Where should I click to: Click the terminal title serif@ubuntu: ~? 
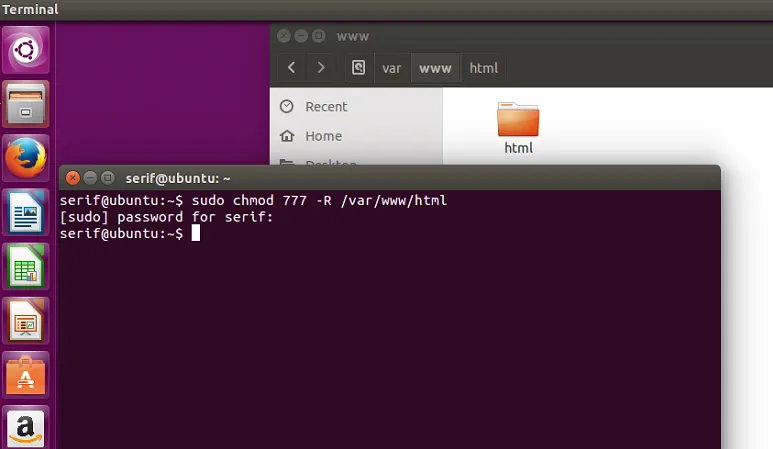[177, 178]
